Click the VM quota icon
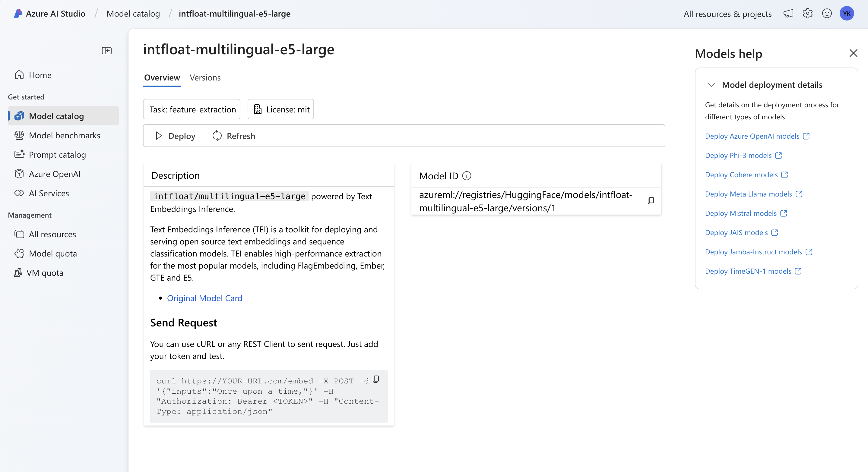This screenshot has height=472, width=868. (x=18, y=272)
